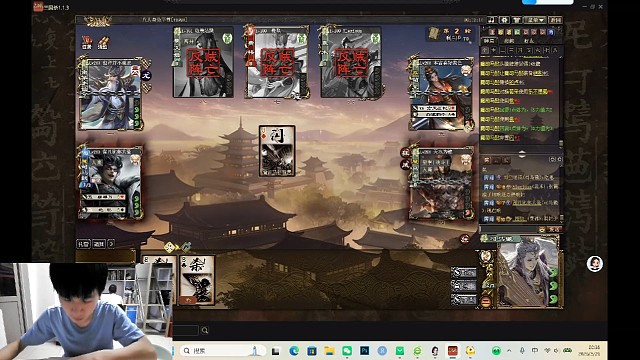The image size is (640, 360).
Task: Click the lower-right chained general portrait
Action: [x=442, y=184]
